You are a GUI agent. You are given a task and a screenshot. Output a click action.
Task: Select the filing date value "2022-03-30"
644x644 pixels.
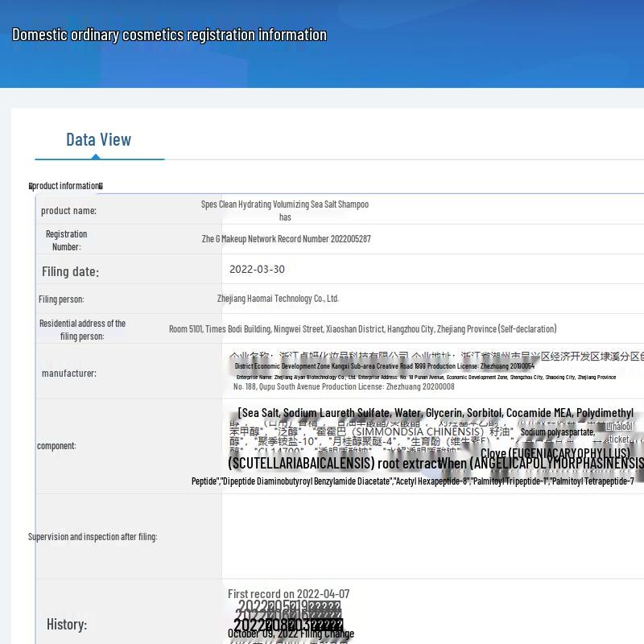coord(257,270)
